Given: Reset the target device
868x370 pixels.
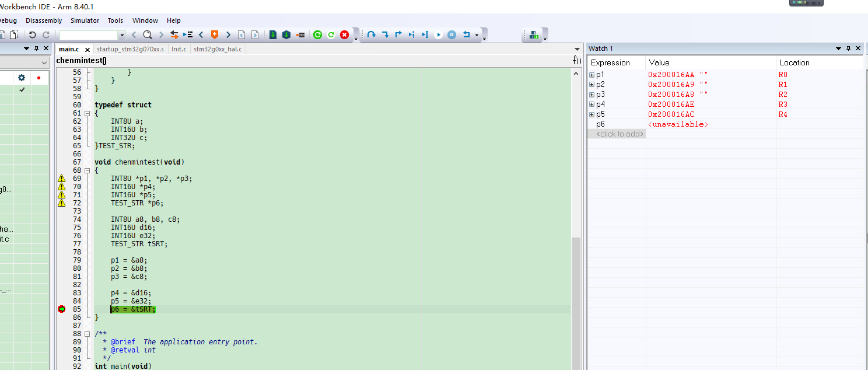Looking at the screenshot, I should pyautogui.click(x=466, y=35).
